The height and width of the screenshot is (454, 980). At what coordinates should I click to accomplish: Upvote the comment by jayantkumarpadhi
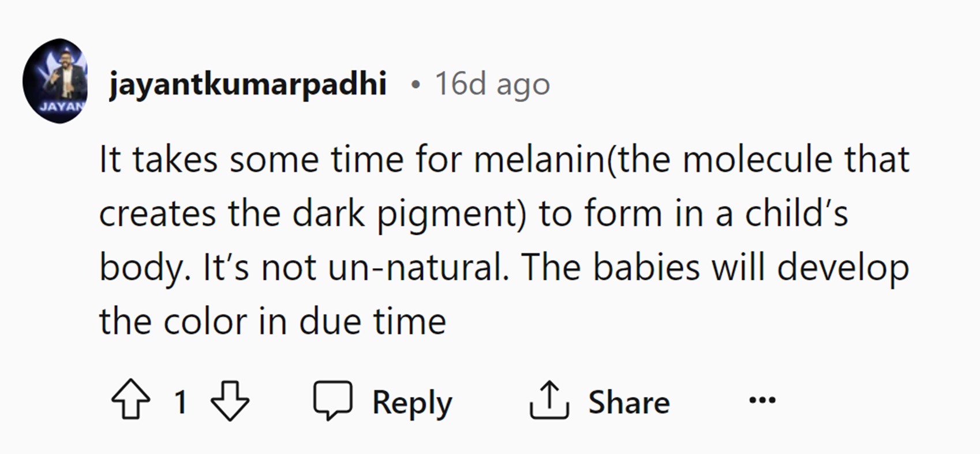pos(130,399)
